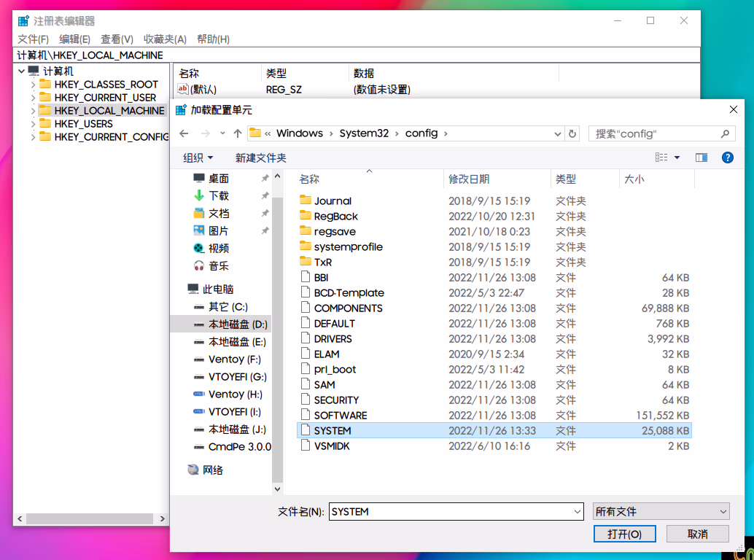Select the 下载 downloads icon in sidebar

pos(199,195)
